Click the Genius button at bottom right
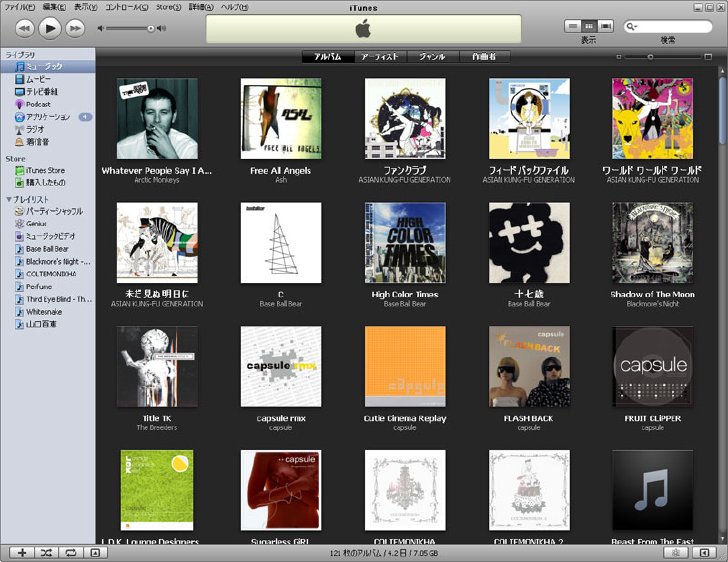The height and width of the screenshot is (562, 728). tap(676, 553)
